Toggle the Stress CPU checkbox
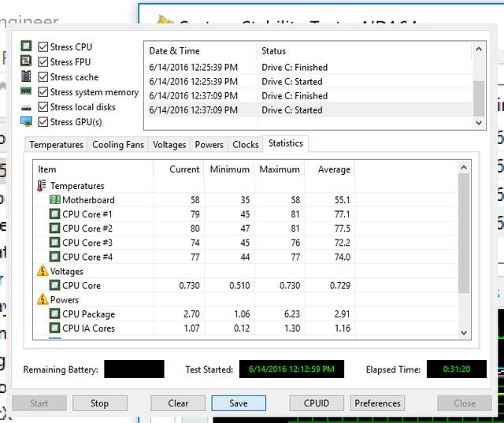This screenshot has width=504, height=423. click(43, 47)
